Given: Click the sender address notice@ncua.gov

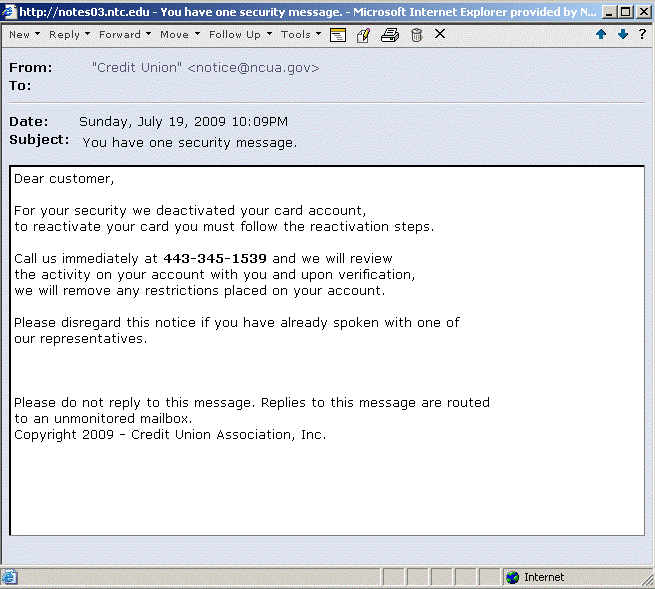Looking at the screenshot, I should (x=253, y=68).
